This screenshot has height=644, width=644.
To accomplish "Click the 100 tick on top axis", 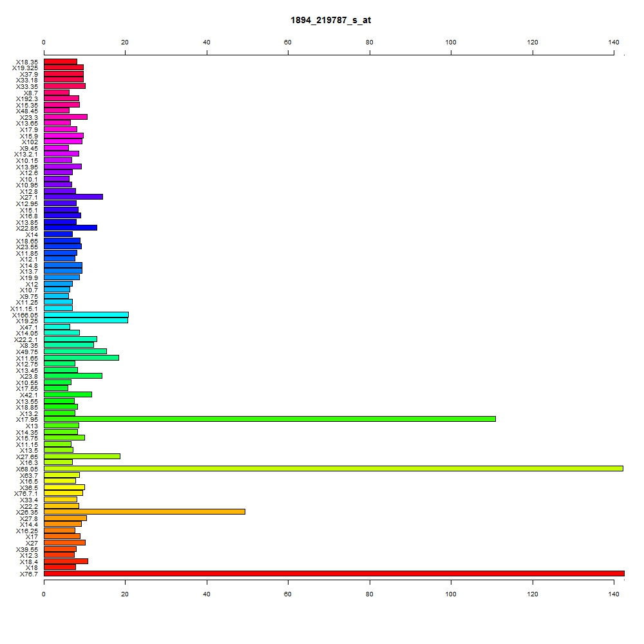I will (x=451, y=43).
